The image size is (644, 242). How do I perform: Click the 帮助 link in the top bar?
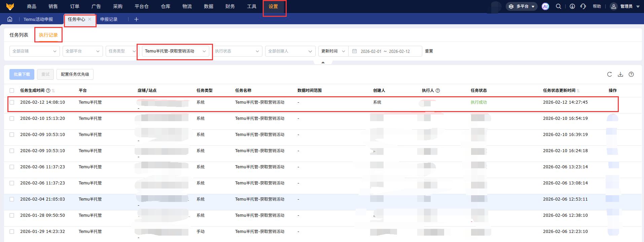tap(597, 6)
